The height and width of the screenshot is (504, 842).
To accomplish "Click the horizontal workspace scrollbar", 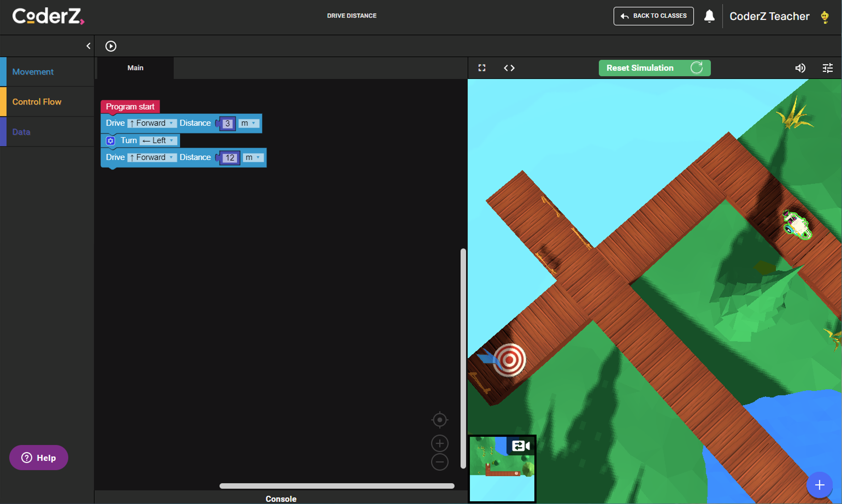I will (337, 486).
